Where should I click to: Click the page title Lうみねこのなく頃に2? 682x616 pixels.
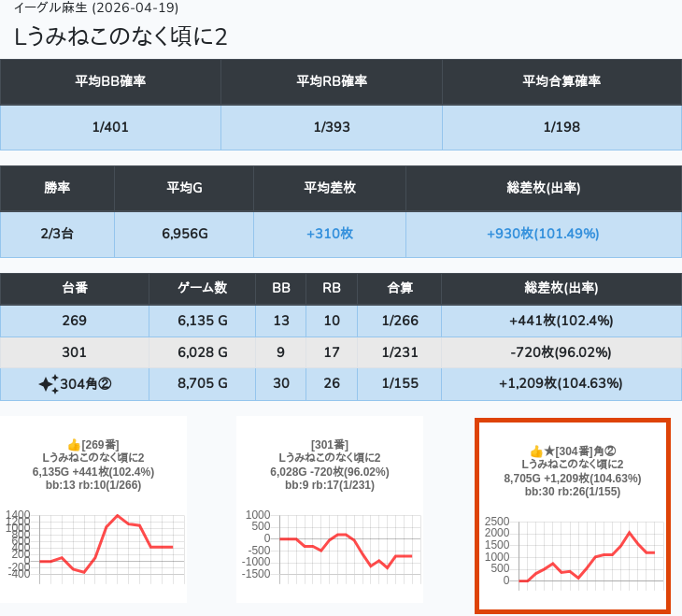click(121, 36)
